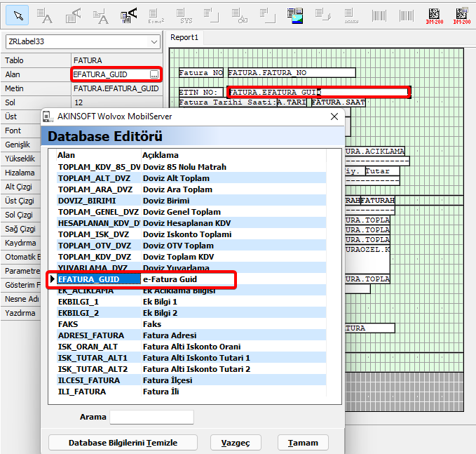This screenshot has height=454, width=476.
Task: Select the TOPLAM_KDV_85_DV row
Action: 191,167
